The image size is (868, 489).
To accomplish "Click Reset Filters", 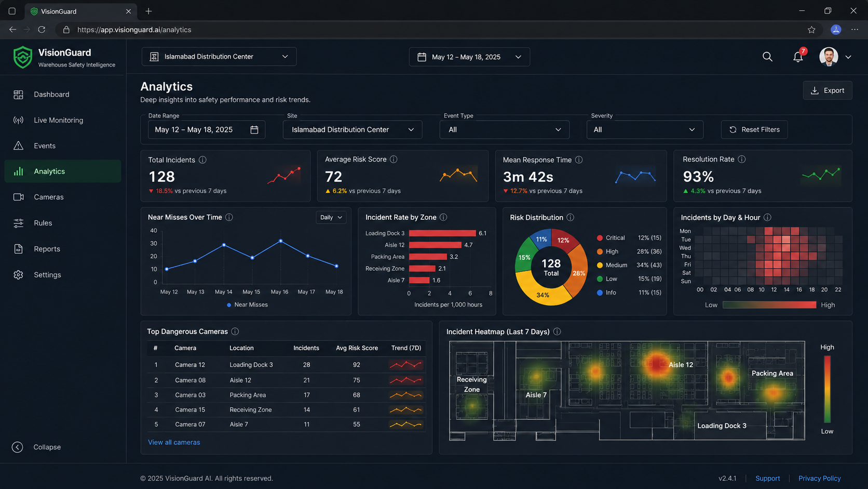I will [754, 129].
